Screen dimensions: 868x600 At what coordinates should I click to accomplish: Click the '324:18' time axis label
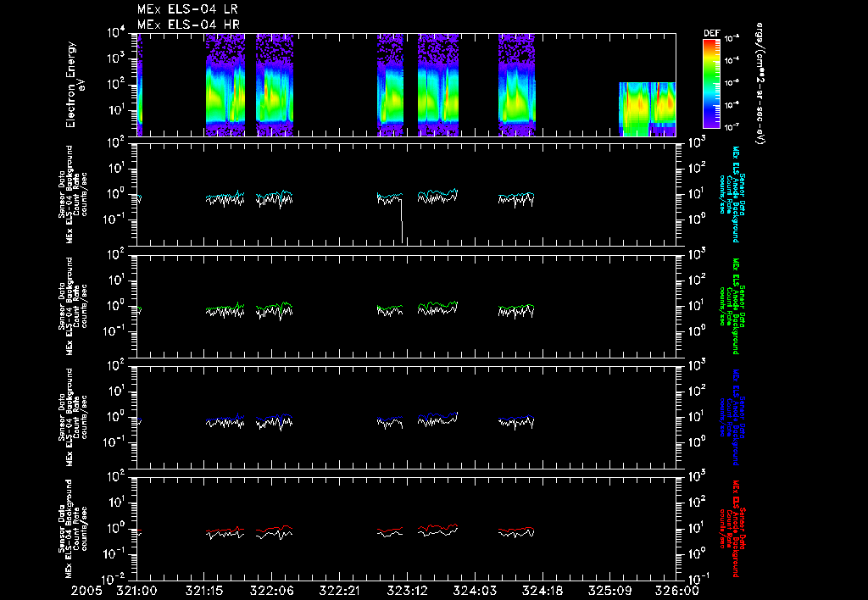click(542, 592)
